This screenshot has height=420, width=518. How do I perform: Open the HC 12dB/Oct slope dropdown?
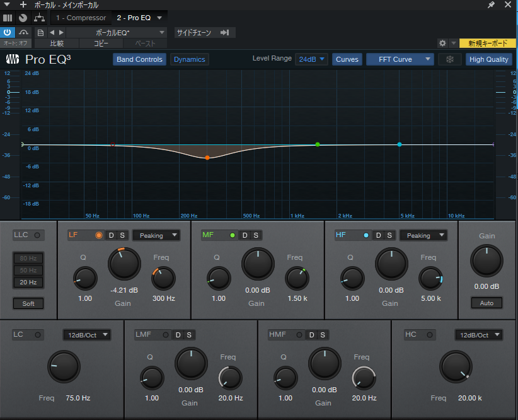coord(479,335)
